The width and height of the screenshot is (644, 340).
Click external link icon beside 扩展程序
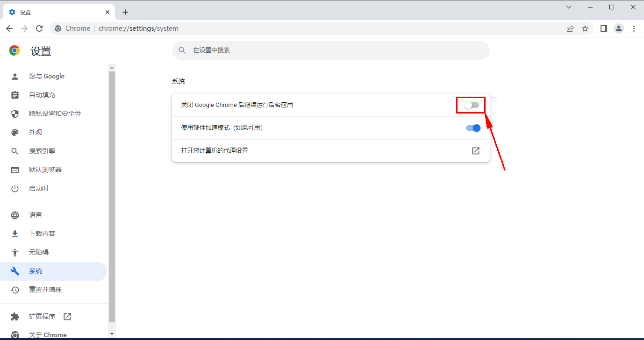pos(67,316)
